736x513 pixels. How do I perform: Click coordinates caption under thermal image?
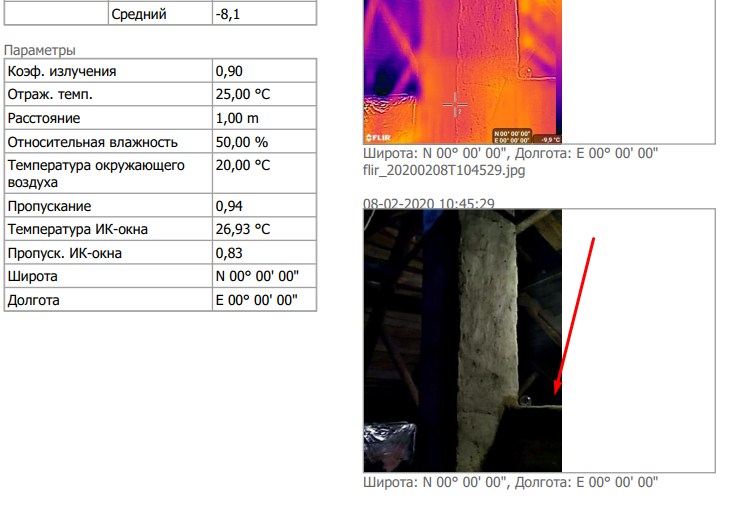coord(511,153)
